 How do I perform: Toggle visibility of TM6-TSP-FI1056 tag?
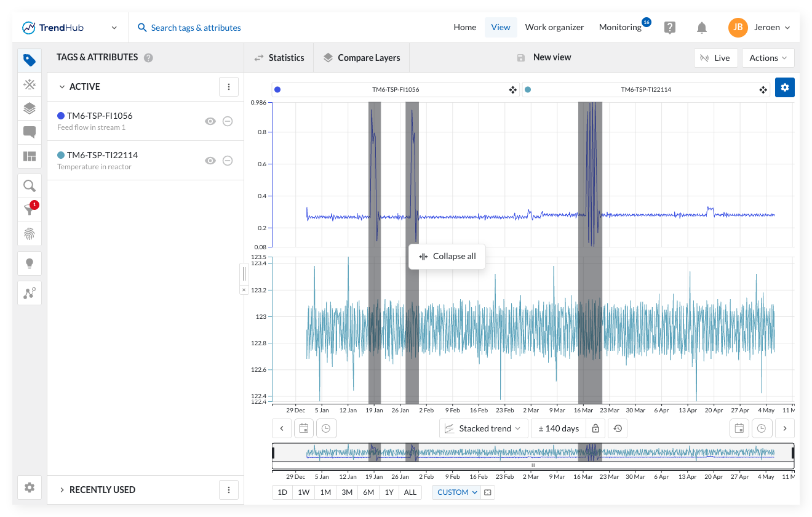(x=210, y=121)
